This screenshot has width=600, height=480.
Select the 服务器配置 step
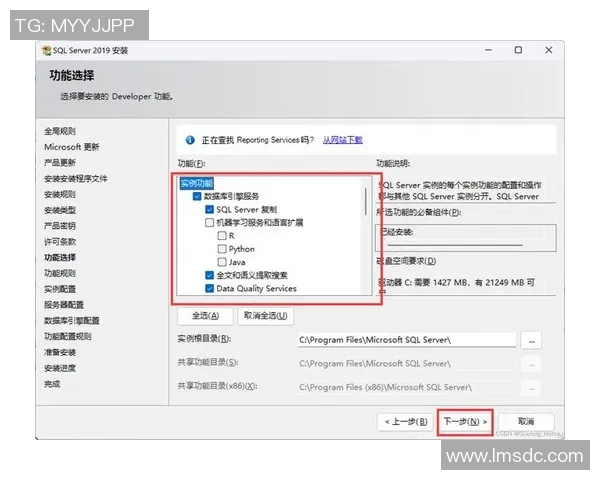point(64,305)
